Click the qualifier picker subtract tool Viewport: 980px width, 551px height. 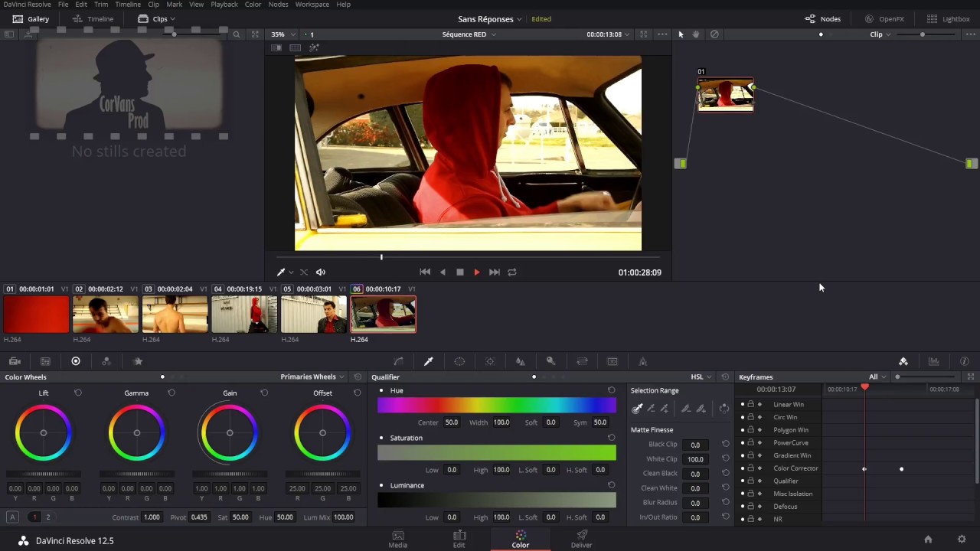651,409
